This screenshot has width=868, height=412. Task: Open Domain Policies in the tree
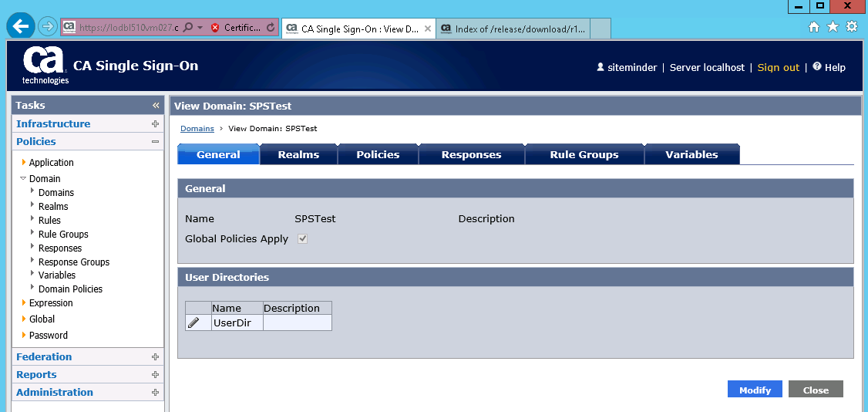[x=70, y=289]
